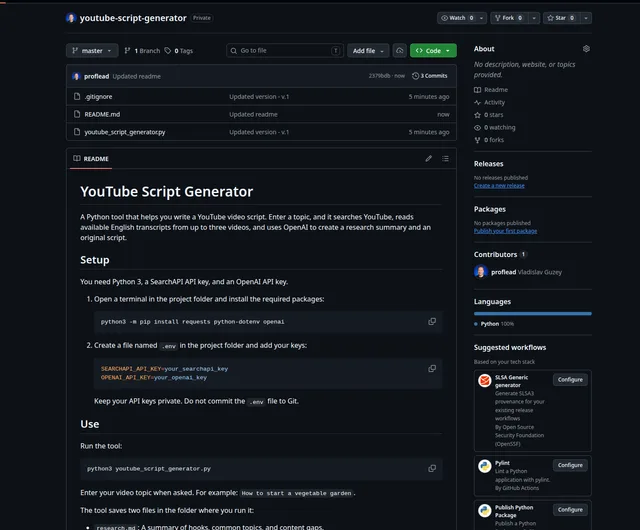
Task: Click 0 forks in About sidebar
Action: tap(489, 140)
